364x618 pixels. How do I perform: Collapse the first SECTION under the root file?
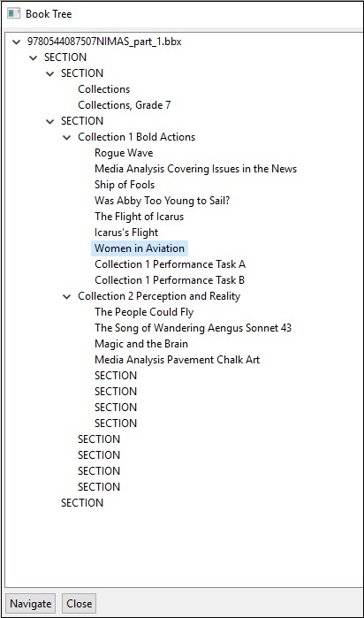pos(34,58)
